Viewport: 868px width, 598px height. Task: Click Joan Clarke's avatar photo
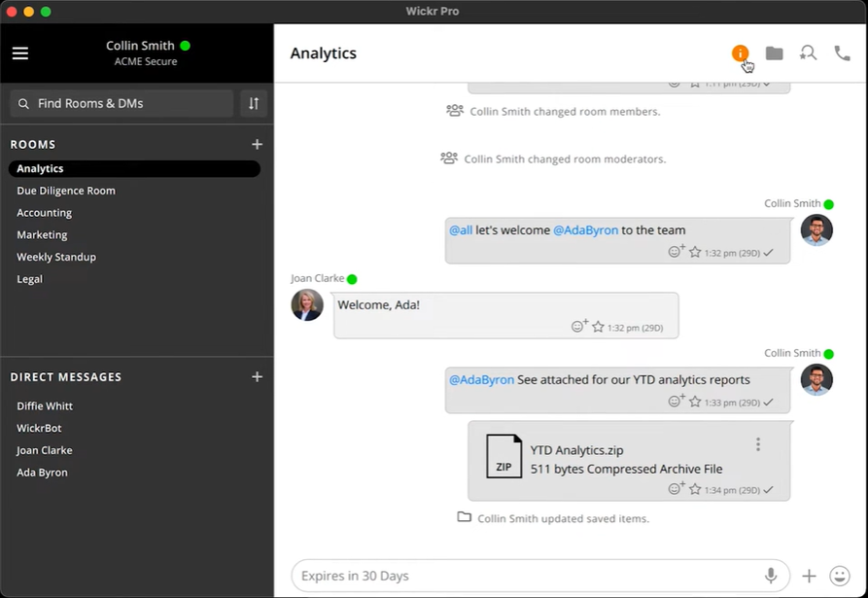click(x=307, y=304)
